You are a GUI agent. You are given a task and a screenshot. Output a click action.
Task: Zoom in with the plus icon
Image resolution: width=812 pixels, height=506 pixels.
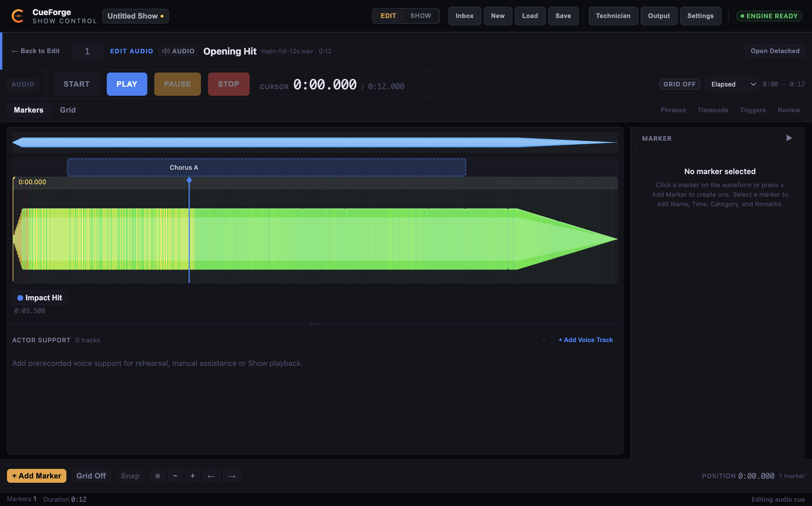pyautogui.click(x=193, y=476)
